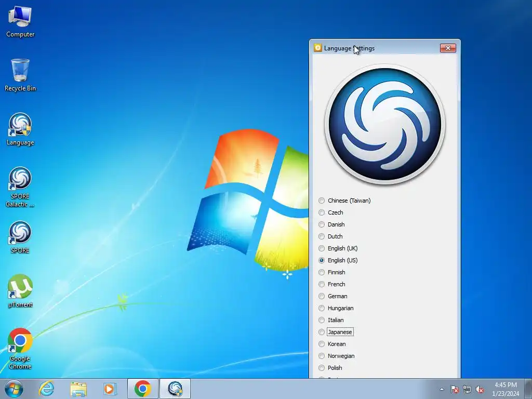Open Windows Media Player from taskbar

pyautogui.click(x=110, y=389)
